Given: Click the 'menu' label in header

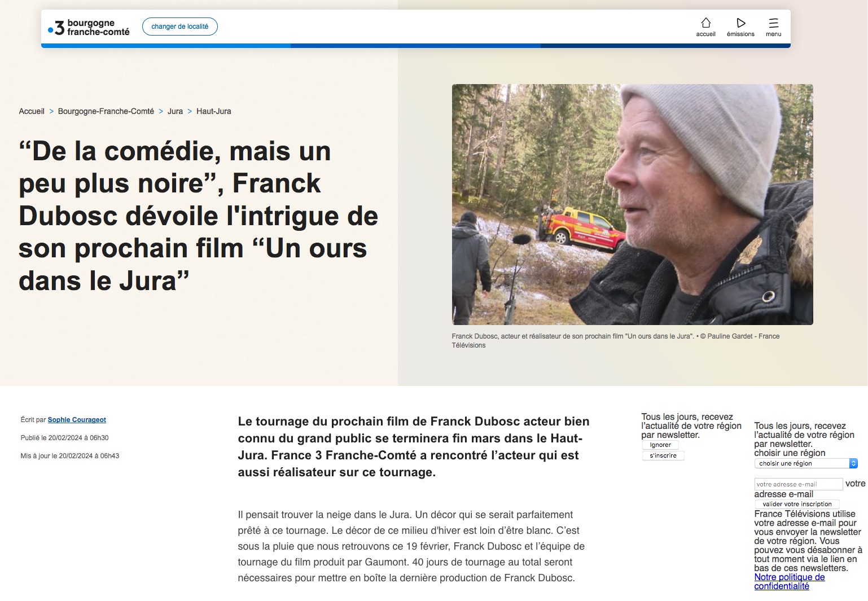Looking at the screenshot, I should click(773, 34).
